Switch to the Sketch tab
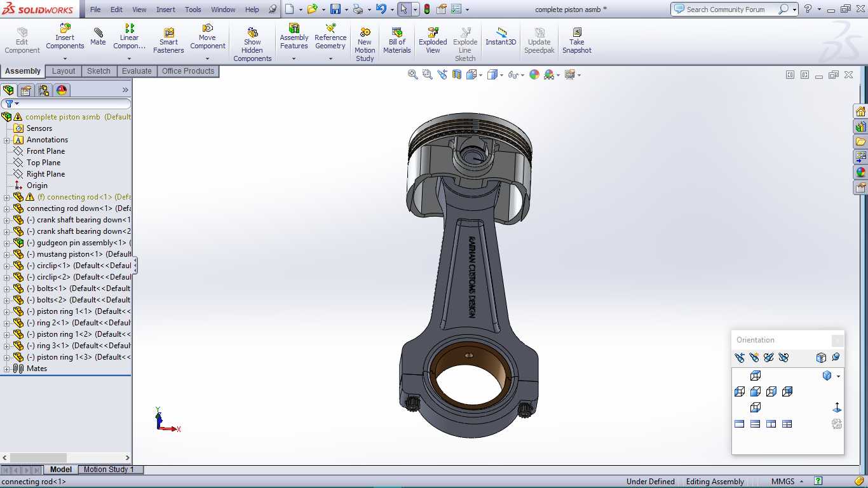The width and height of the screenshot is (868, 488). click(x=98, y=71)
